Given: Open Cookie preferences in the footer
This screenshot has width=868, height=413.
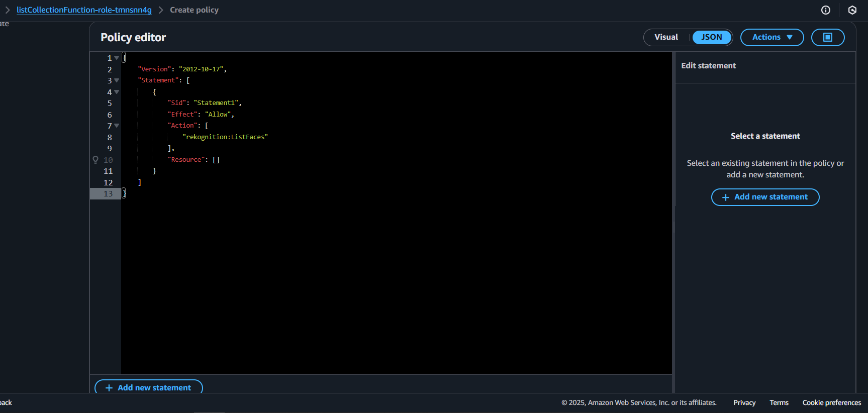Looking at the screenshot, I should [832, 402].
